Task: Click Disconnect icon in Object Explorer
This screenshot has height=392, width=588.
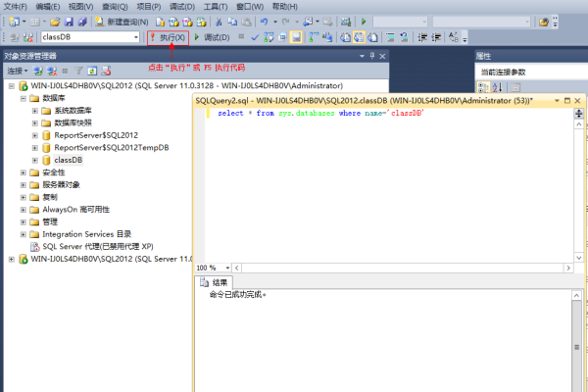Action: click(x=51, y=71)
